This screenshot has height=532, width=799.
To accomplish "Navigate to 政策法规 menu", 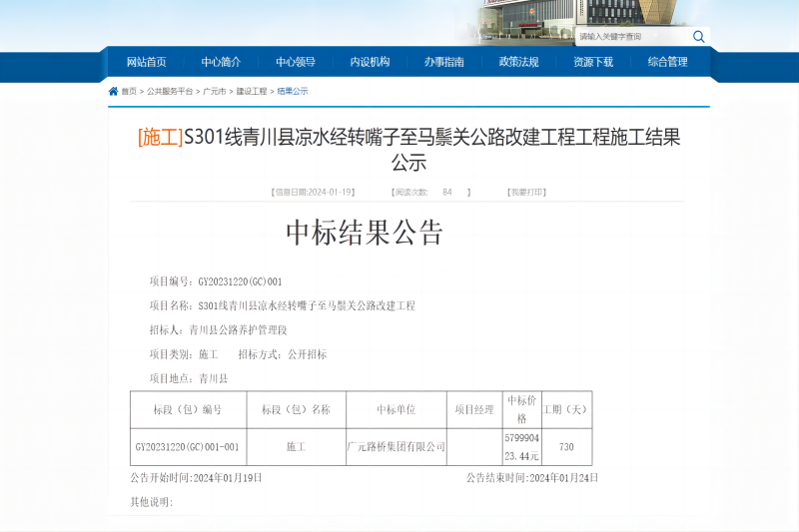I will click(518, 62).
